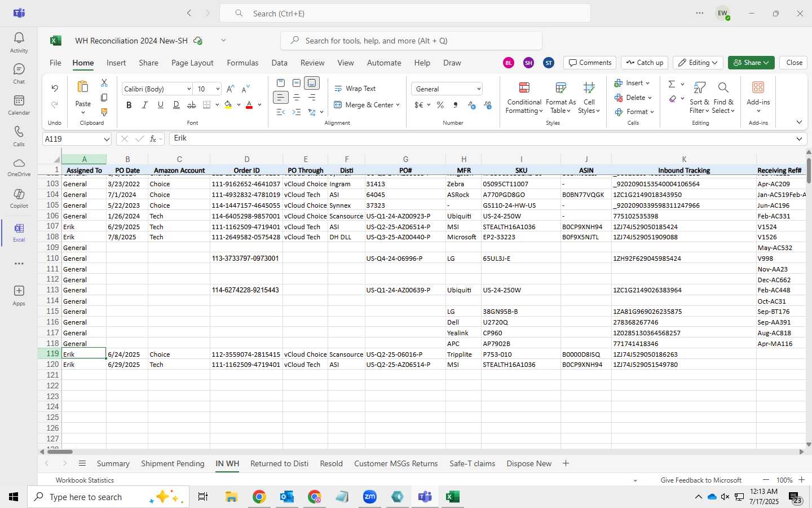Click Search for tools box
The image size is (812, 508).
(411, 41)
